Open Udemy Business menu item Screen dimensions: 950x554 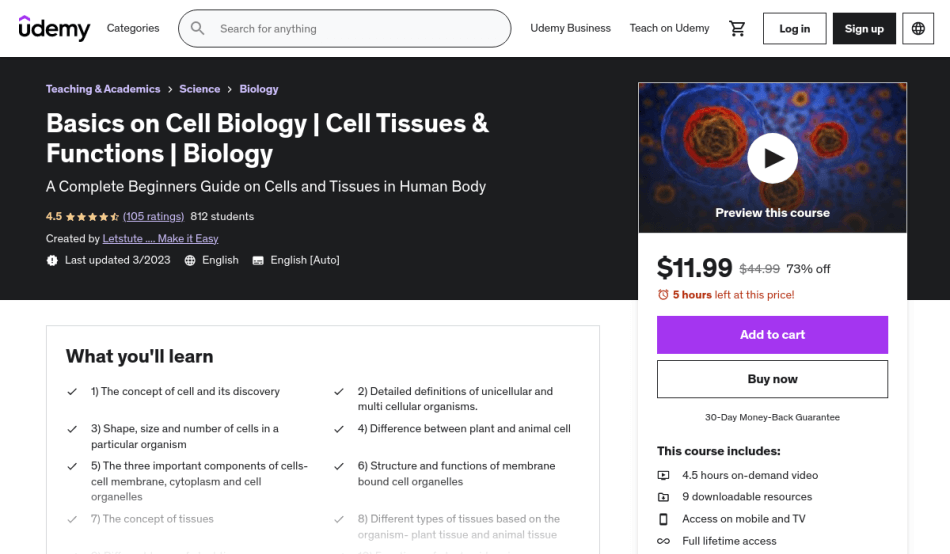click(x=570, y=28)
